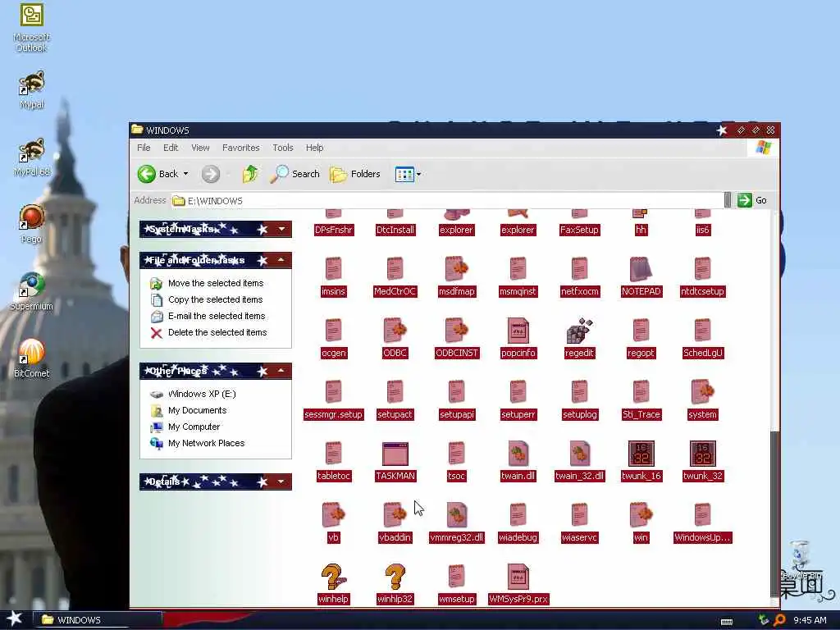Screen dimensions: 840x630
Task: Select the win file icon
Action: pyautogui.click(x=641, y=515)
